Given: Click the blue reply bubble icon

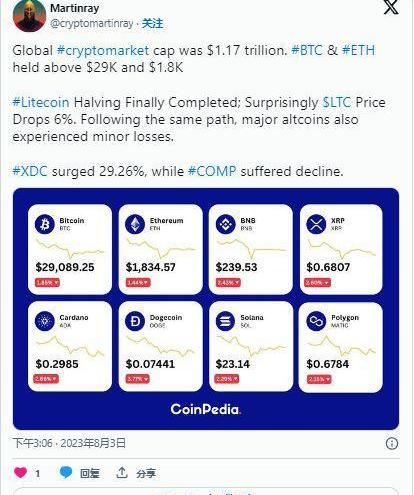Looking at the screenshot, I should 66,472.
